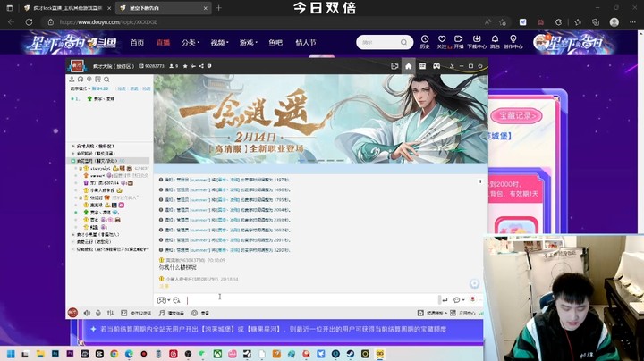The width and height of the screenshot is (644, 361).
Task: Click the round floating icon in chat area
Action: point(474,284)
